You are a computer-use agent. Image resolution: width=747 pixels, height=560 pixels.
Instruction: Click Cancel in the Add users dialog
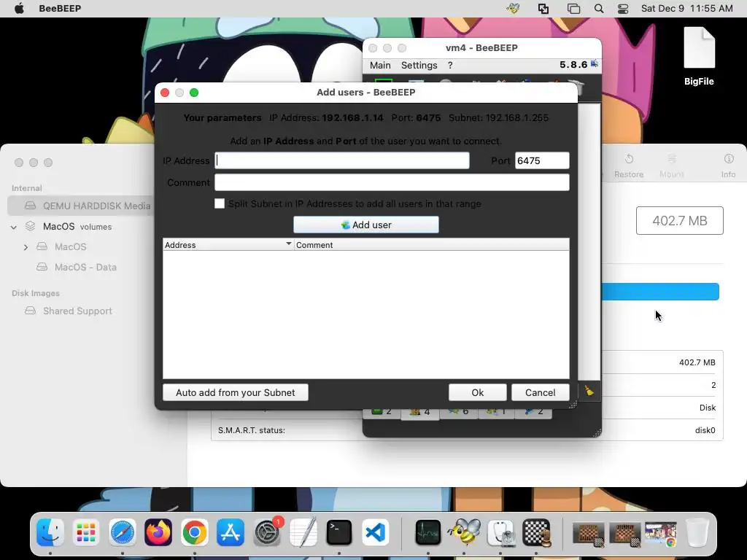[x=541, y=392]
